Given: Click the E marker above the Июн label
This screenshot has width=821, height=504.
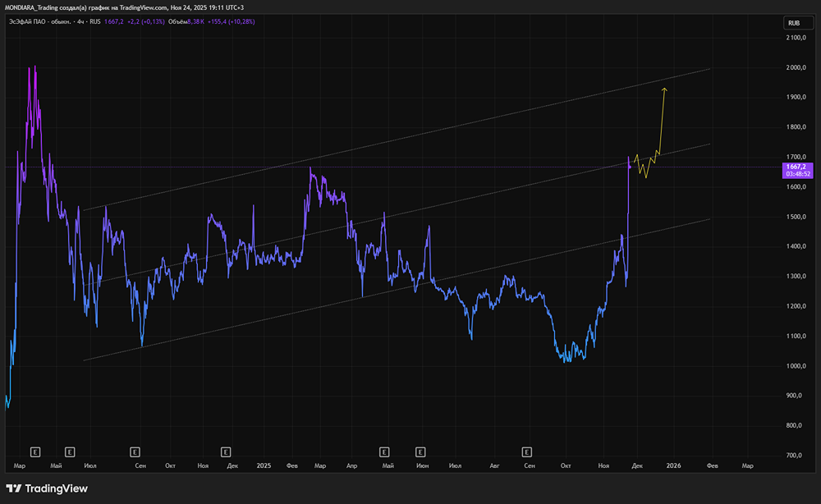Looking at the screenshot, I should pyautogui.click(x=420, y=451).
